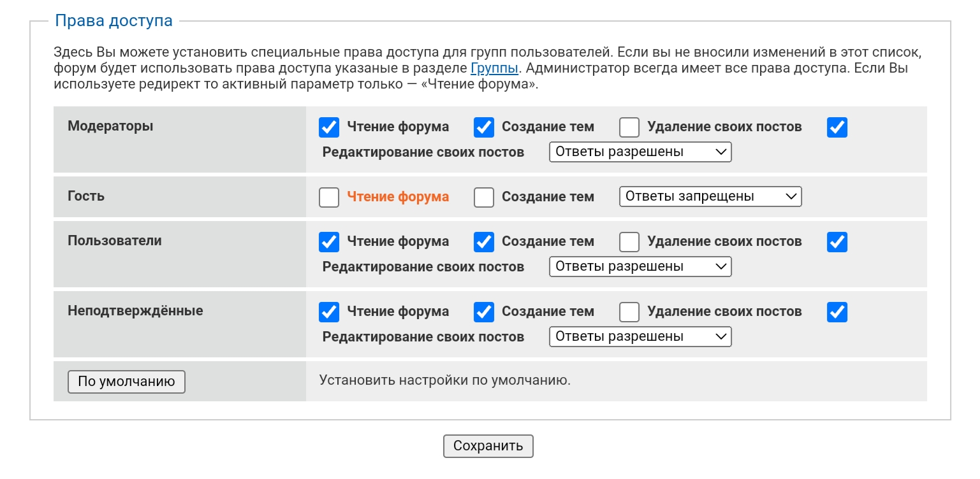
Task: Uncheck Чтение форума checkbox for Модераторы
Action: click(329, 127)
